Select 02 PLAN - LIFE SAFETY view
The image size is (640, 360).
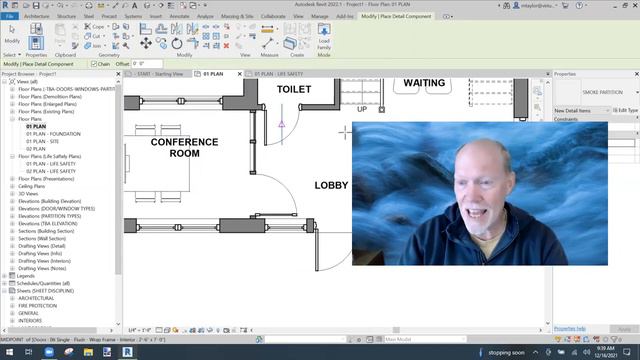(x=51, y=171)
